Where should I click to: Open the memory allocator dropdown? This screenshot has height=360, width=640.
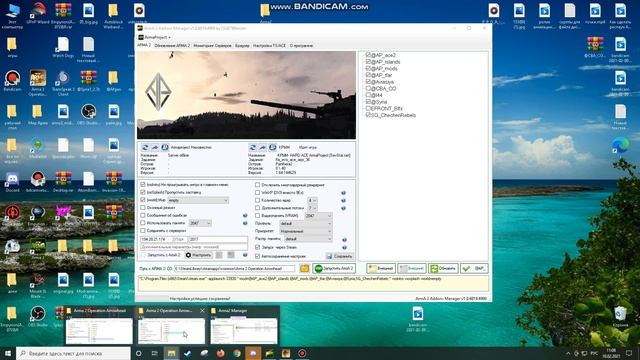(308, 239)
